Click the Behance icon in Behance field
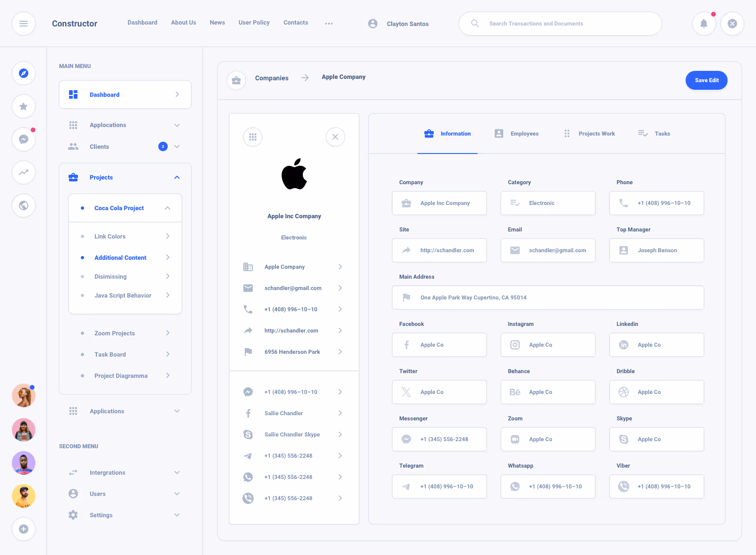Image resolution: width=756 pixels, height=555 pixels. coord(515,392)
